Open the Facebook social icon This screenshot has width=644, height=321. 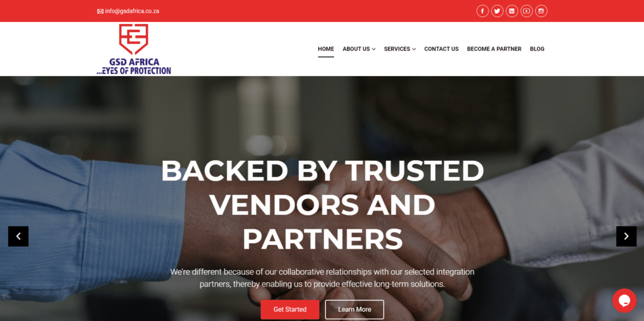click(x=482, y=11)
